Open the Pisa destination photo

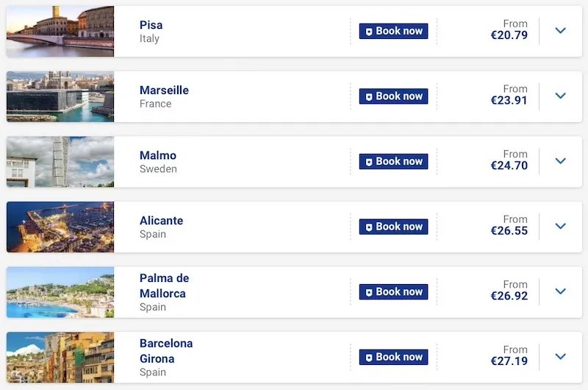pos(60,31)
